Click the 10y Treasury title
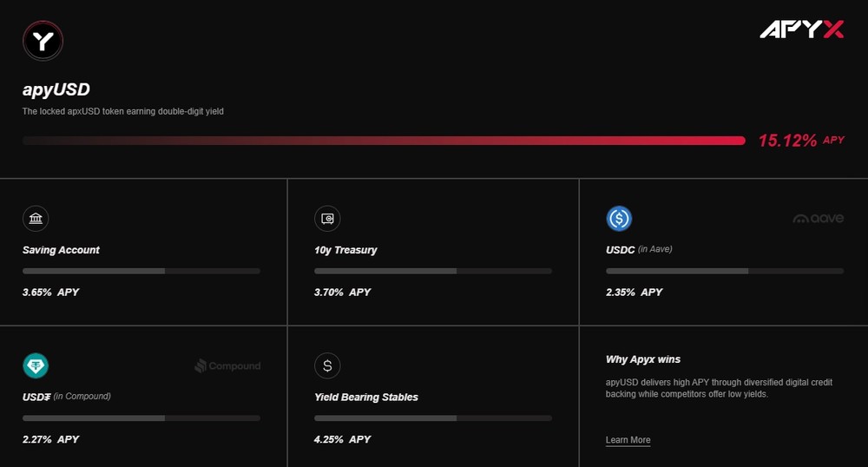Screen dimensions: 868x467 tap(345, 250)
